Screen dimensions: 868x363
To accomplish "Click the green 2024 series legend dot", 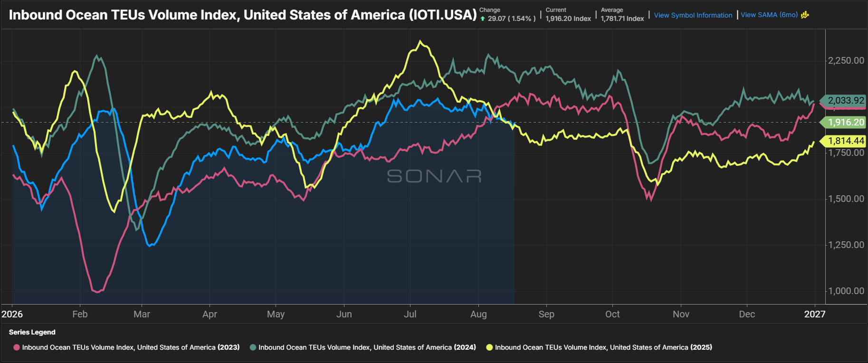I will [x=253, y=347].
